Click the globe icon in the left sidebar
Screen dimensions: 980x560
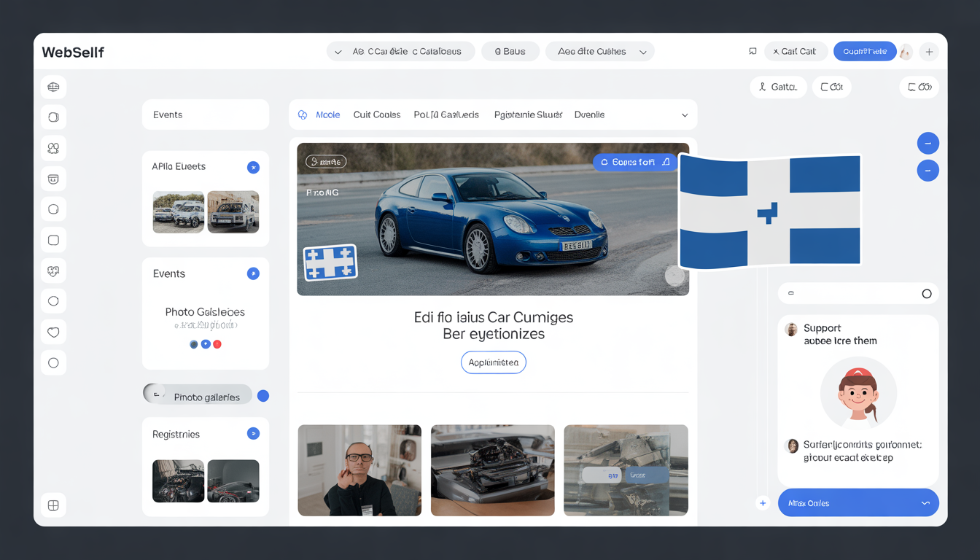point(53,87)
